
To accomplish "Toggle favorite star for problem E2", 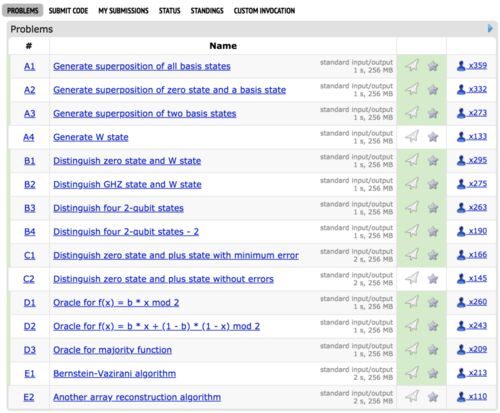I will (433, 397).
